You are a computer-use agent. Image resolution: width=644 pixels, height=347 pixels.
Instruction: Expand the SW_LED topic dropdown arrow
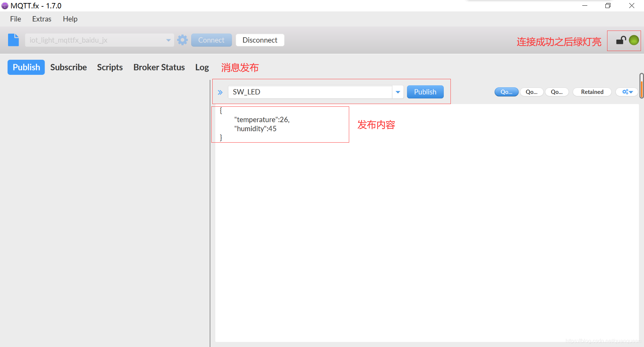coord(398,92)
